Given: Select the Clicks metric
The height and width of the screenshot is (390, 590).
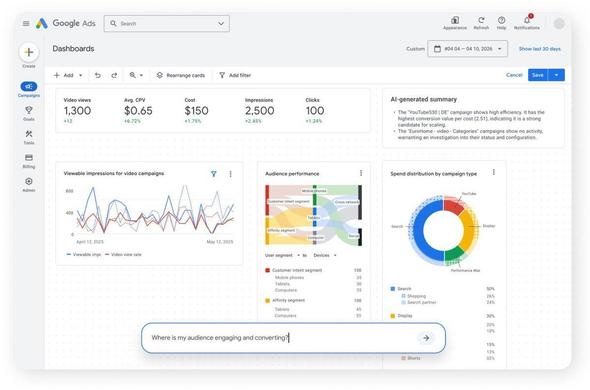Looking at the screenshot, I should click(x=315, y=110).
